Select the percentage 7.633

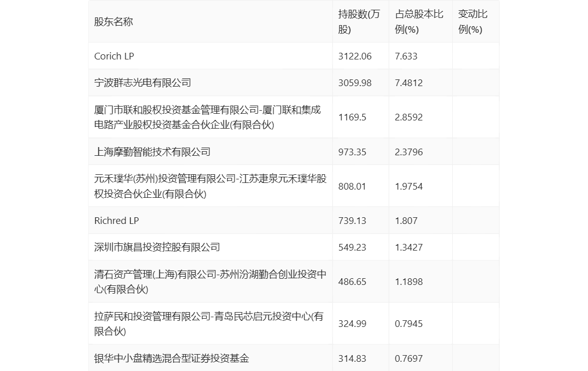406,56
